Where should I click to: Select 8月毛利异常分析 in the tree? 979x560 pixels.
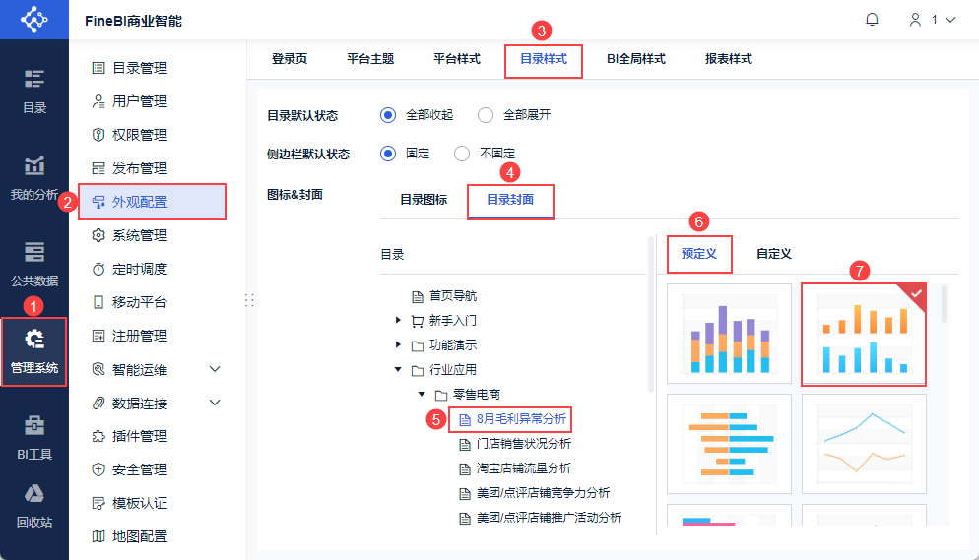coord(521,419)
